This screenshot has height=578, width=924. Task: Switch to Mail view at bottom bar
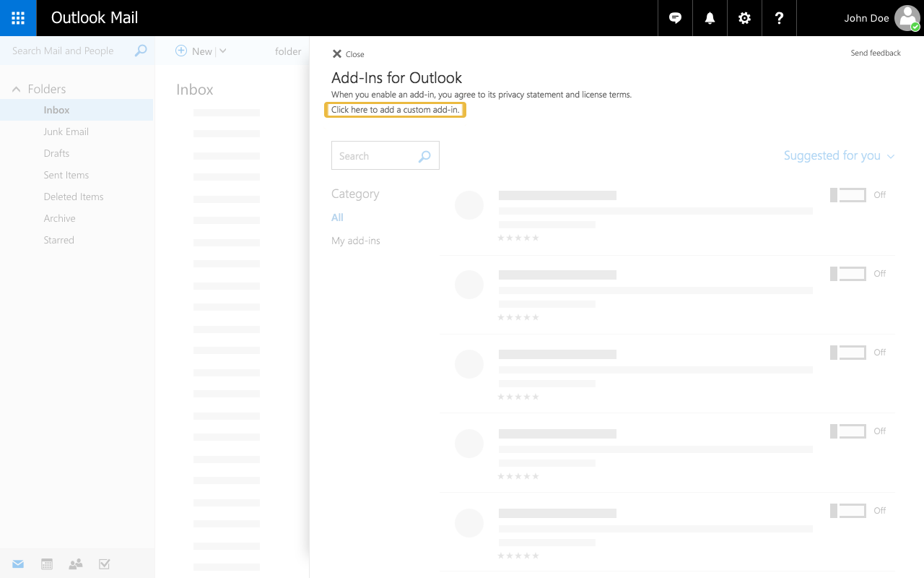18,564
